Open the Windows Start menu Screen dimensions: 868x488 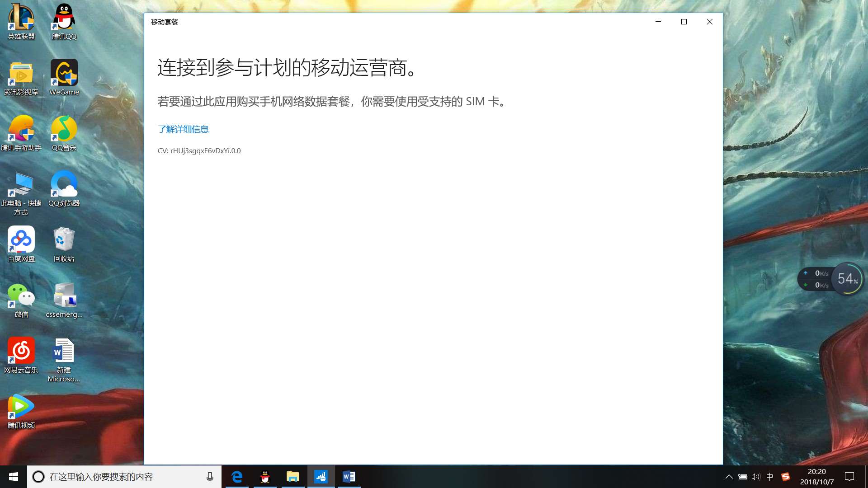click(14, 477)
